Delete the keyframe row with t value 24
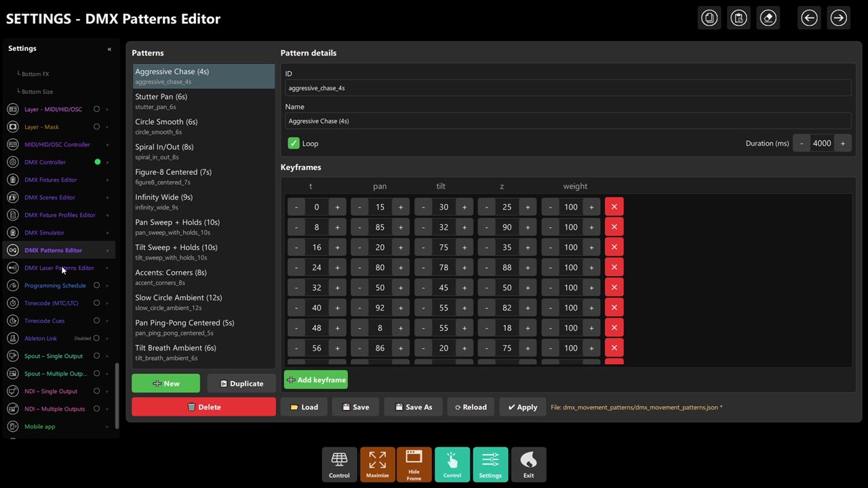 tap(614, 267)
